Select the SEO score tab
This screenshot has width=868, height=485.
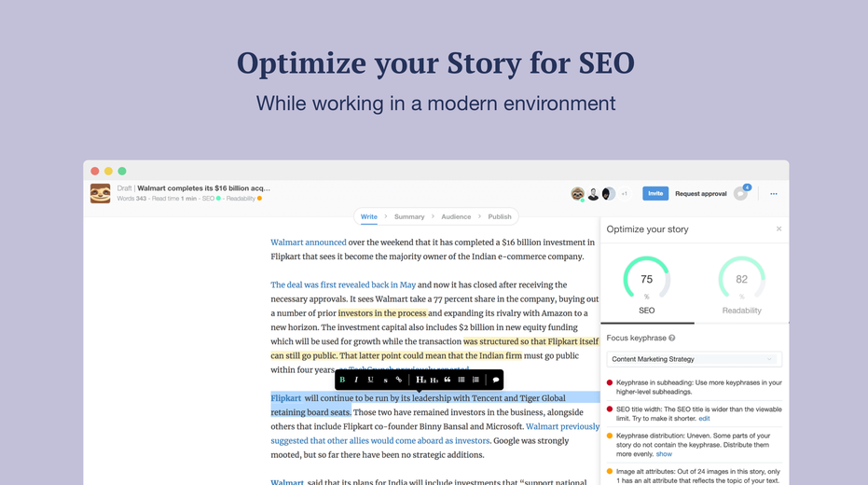[647, 285]
